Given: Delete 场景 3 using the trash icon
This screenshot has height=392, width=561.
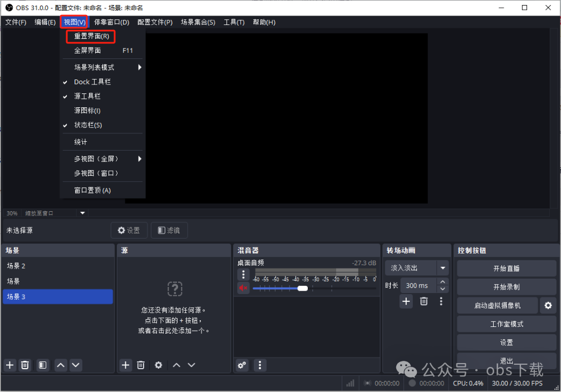Looking at the screenshot, I should click(x=25, y=365).
